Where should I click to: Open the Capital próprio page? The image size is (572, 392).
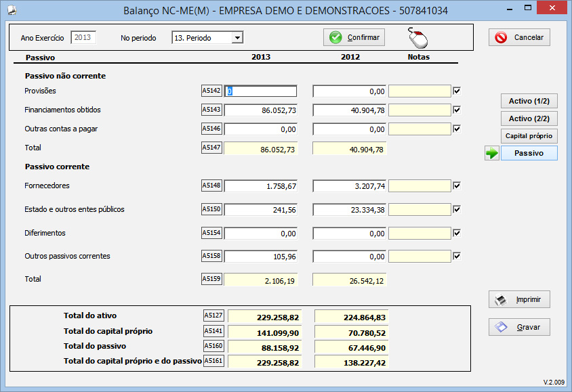point(529,136)
